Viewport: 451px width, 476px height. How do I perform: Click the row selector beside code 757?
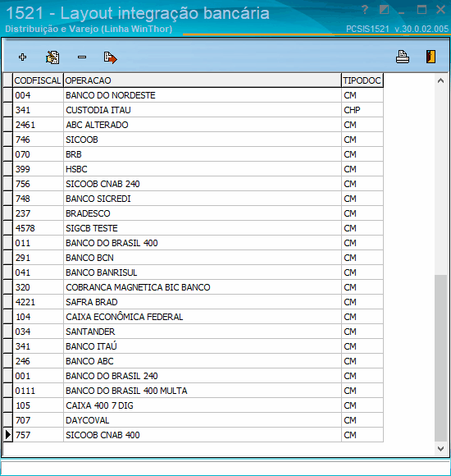[x=8, y=435]
